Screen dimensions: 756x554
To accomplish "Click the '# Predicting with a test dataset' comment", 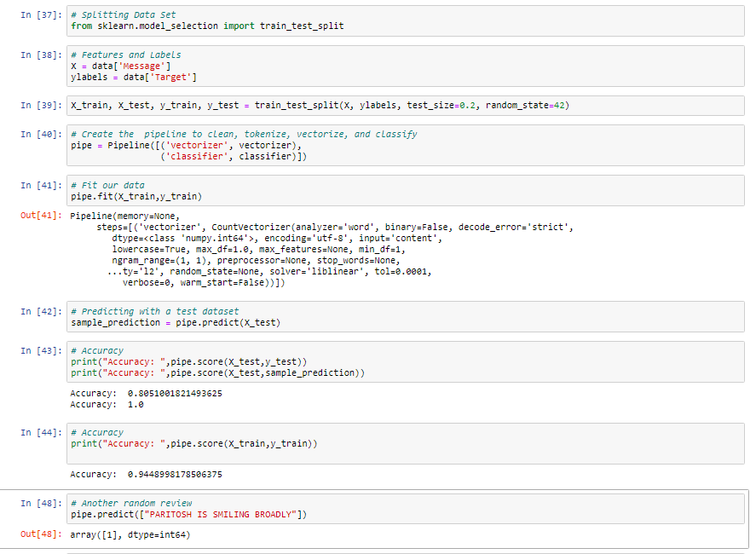I will point(155,311).
